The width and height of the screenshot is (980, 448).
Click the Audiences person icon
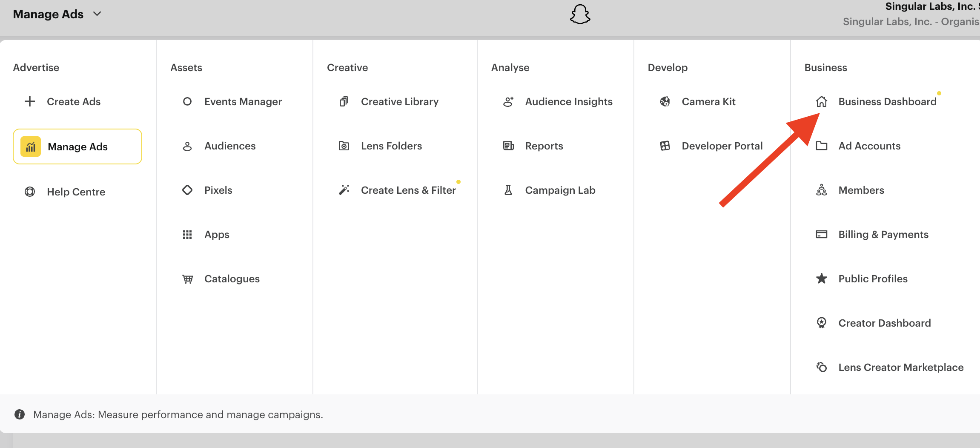click(x=187, y=146)
